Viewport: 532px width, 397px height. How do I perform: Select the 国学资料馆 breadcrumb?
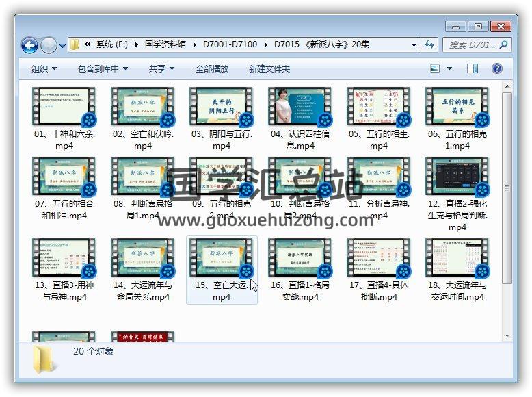click(165, 44)
